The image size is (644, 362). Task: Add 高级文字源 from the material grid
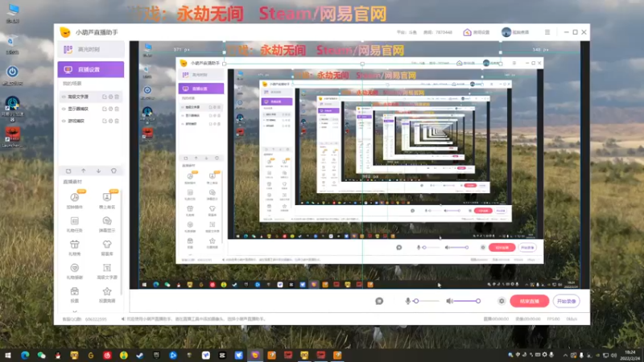pyautogui.click(x=107, y=271)
